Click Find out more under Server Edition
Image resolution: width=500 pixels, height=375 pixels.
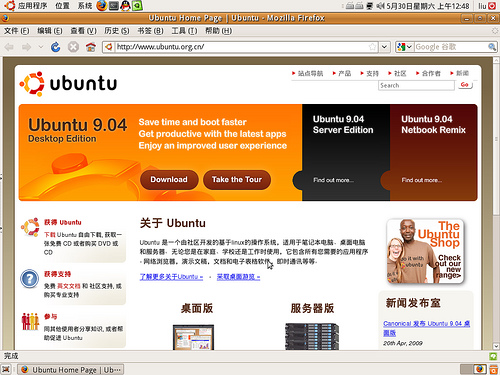[x=333, y=180]
